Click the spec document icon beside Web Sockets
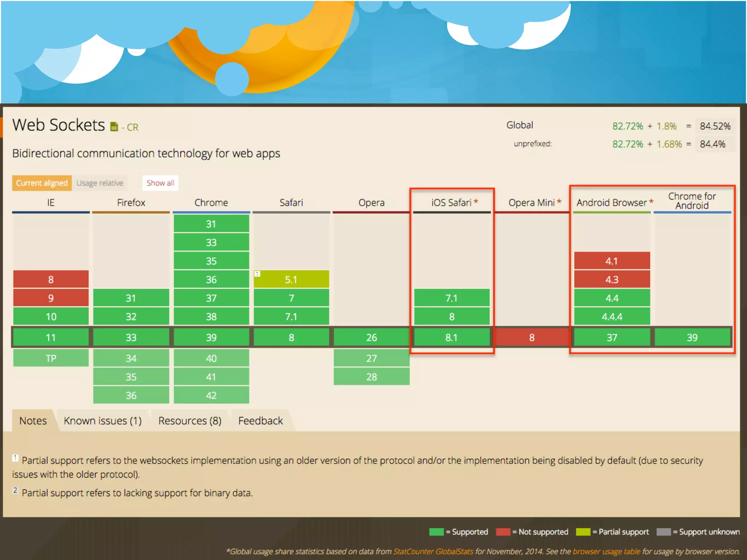Image resolution: width=747 pixels, height=560 pixels. pos(114,127)
